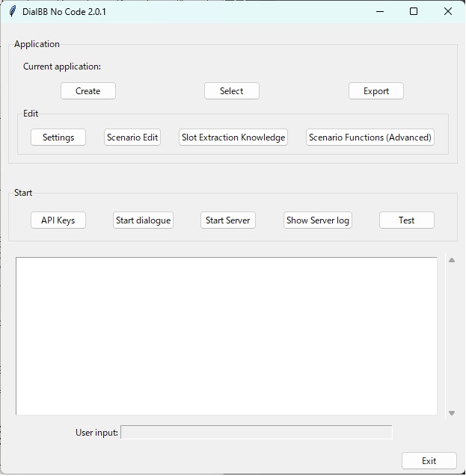Screen dimensions: 466x476
Task: Open the API Keys dialog
Action: [58, 220]
